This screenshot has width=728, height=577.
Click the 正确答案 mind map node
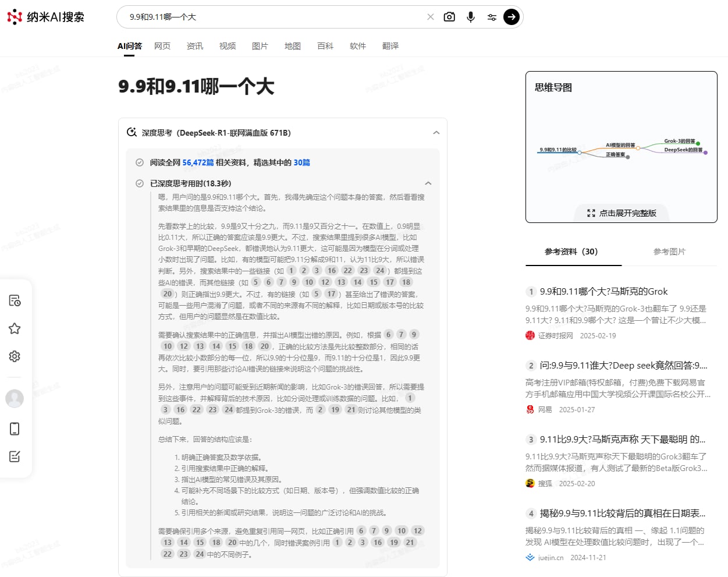(616, 154)
